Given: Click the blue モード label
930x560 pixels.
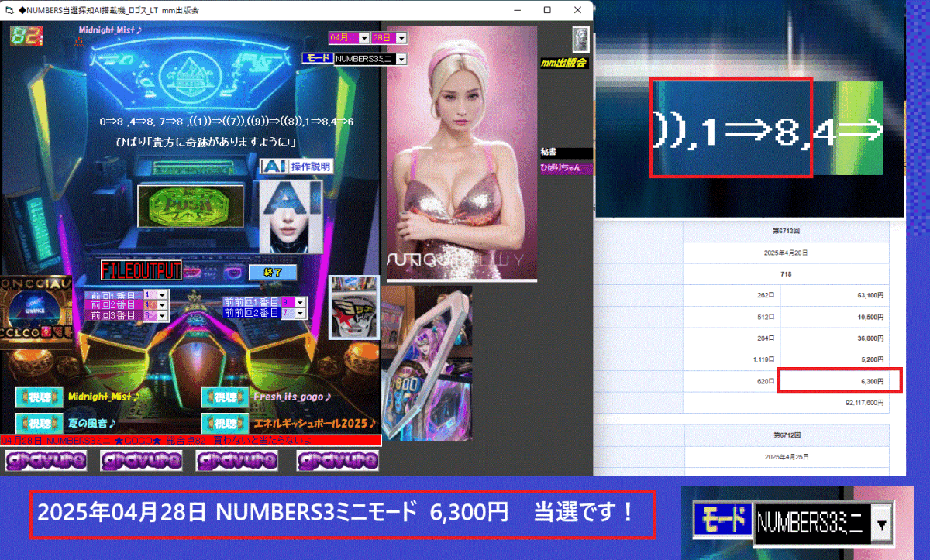Looking at the screenshot, I should (318, 59).
